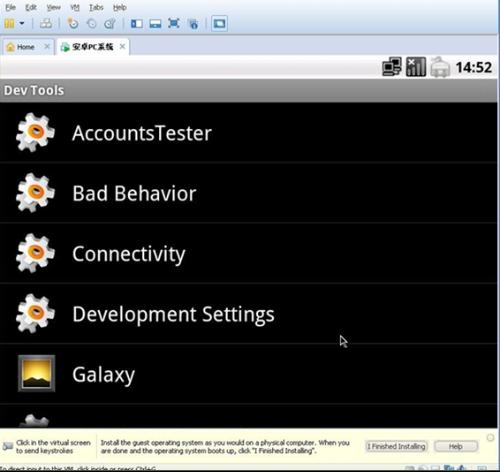
Task: Click the Help button in install bar
Action: pyautogui.click(x=456, y=446)
